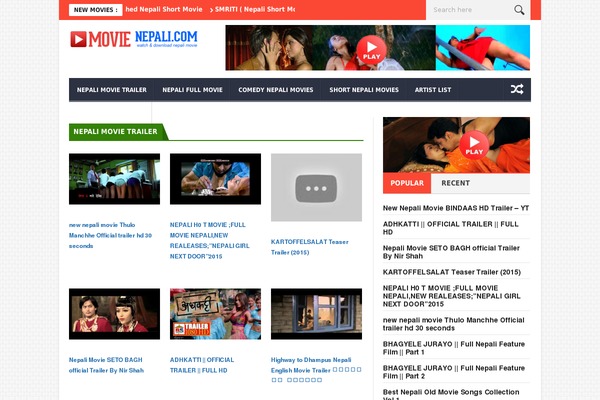Open Highway to Dhampus movie trailer link
Image resolution: width=600 pixels, height=400 pixels.
click(x=316, y=370)
